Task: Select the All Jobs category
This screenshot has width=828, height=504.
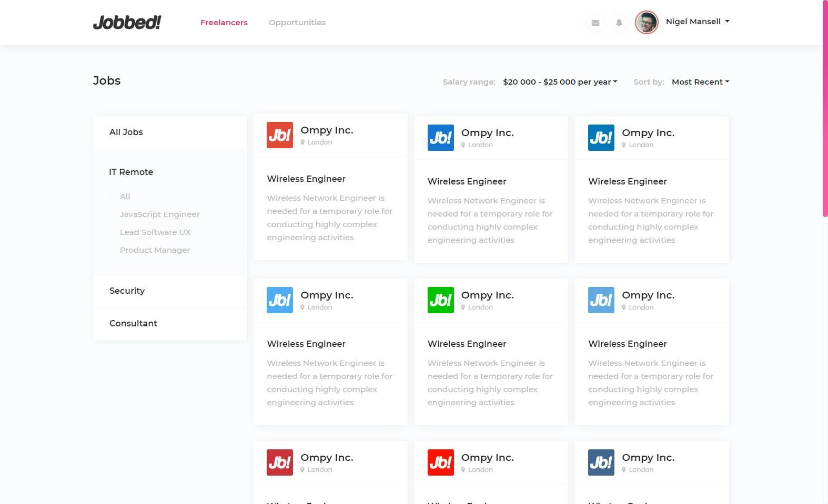Action: click(x=126, y=132)
